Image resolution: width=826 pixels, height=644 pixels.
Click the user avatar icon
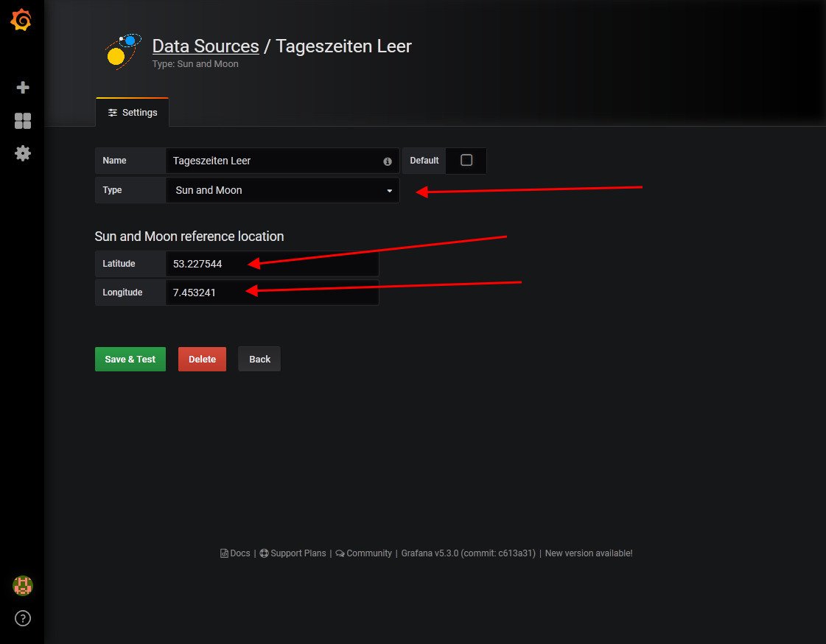point(23,586)
